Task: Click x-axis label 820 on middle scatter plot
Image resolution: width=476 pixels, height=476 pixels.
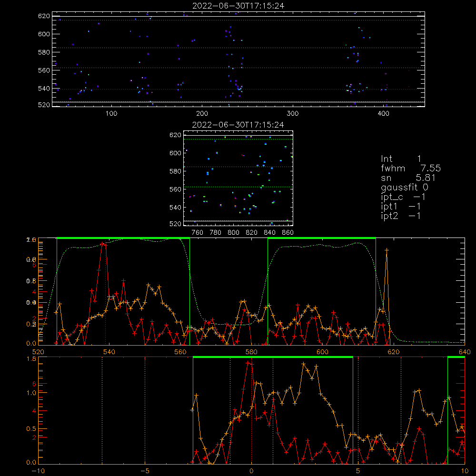Action: [252, 233]
